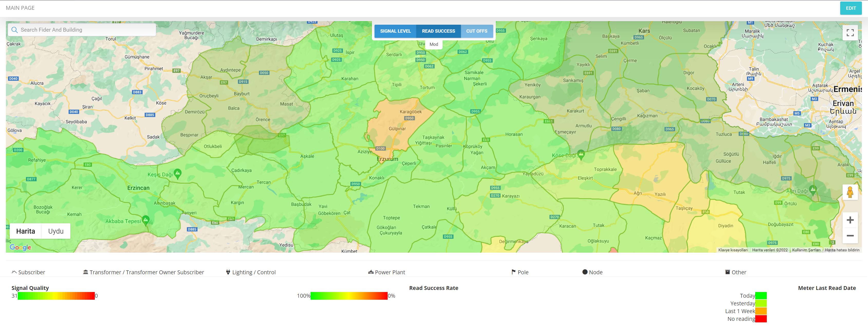Zoom in with the plus button

click(850, 220)
